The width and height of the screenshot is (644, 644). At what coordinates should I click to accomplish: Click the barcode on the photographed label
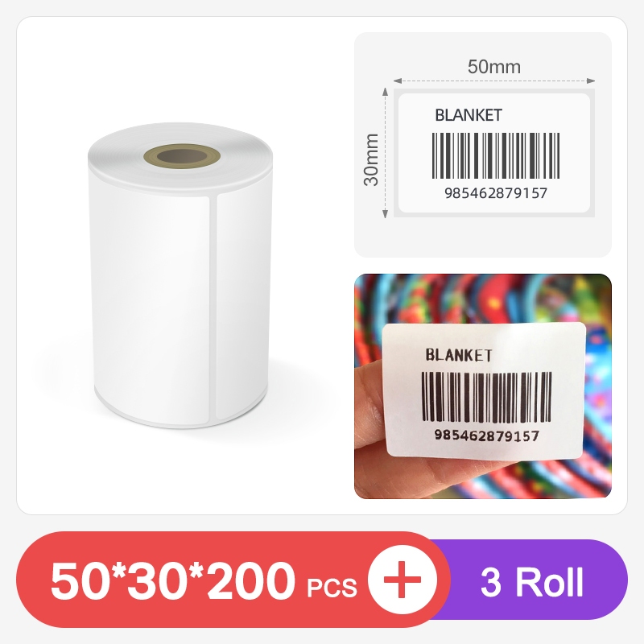pyautogui.click(x=487, y=398)
